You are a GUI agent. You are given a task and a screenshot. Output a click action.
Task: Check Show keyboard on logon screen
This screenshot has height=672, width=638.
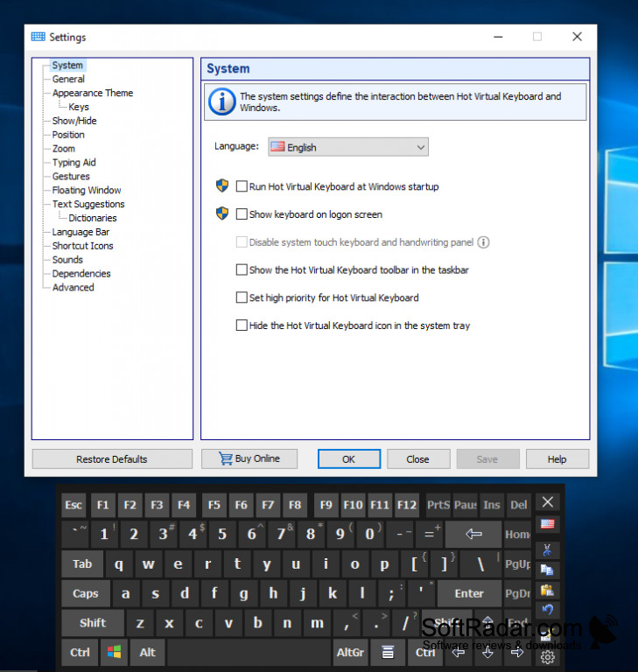309,214
